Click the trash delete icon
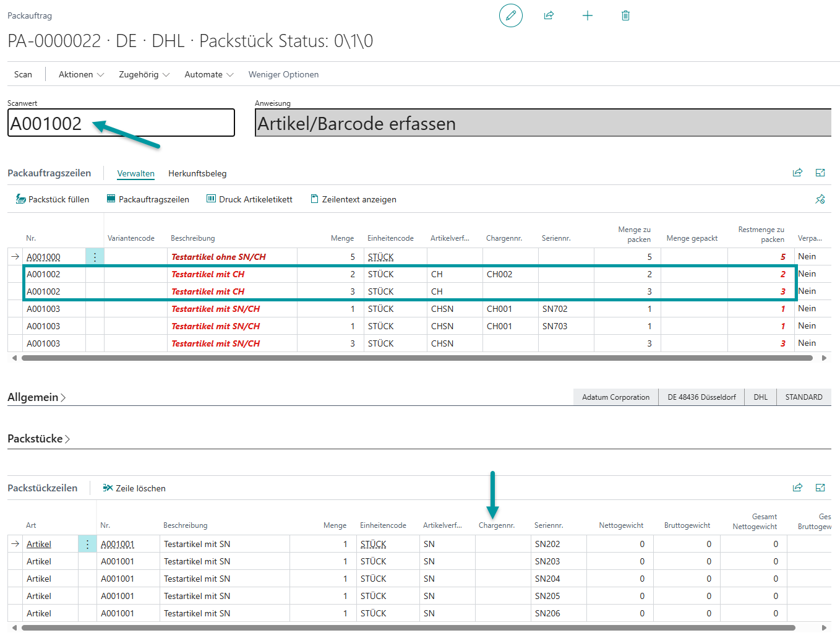Image resolution: width=840 pixels, height=638 pixels. [x=625, y=15]
